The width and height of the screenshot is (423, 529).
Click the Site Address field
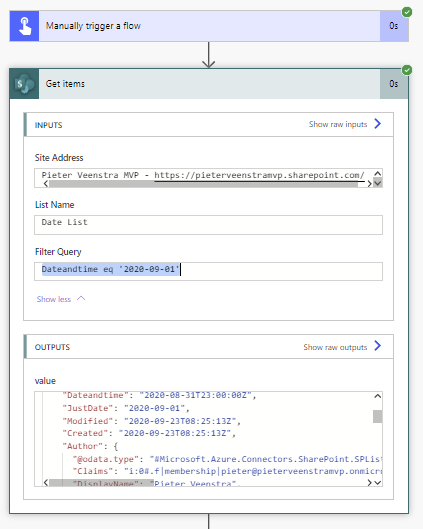coord(208,178)
